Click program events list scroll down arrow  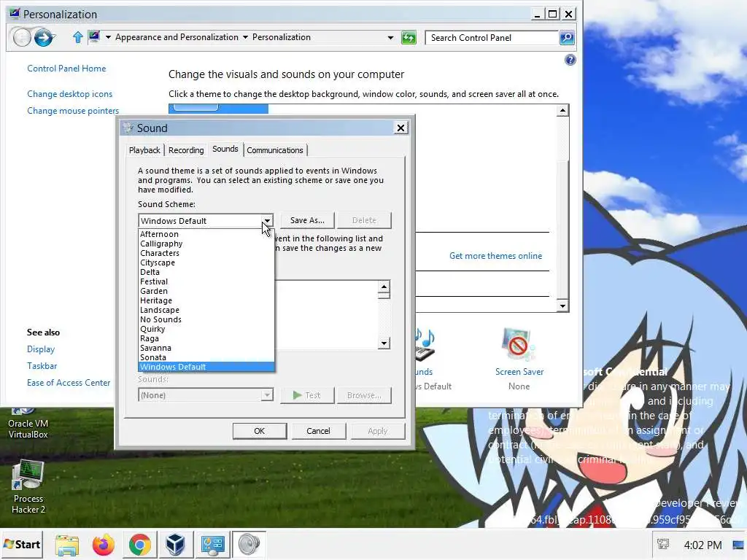[x=384, y=343]
